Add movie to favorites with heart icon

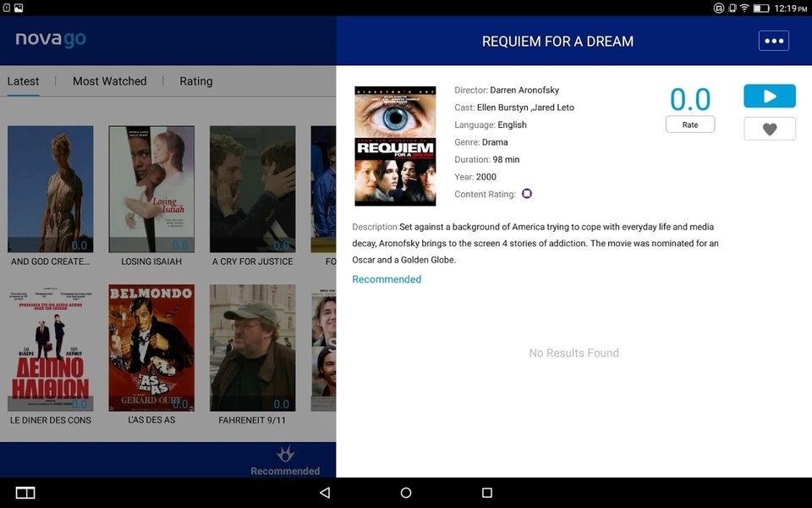click(x=770, y=129)
